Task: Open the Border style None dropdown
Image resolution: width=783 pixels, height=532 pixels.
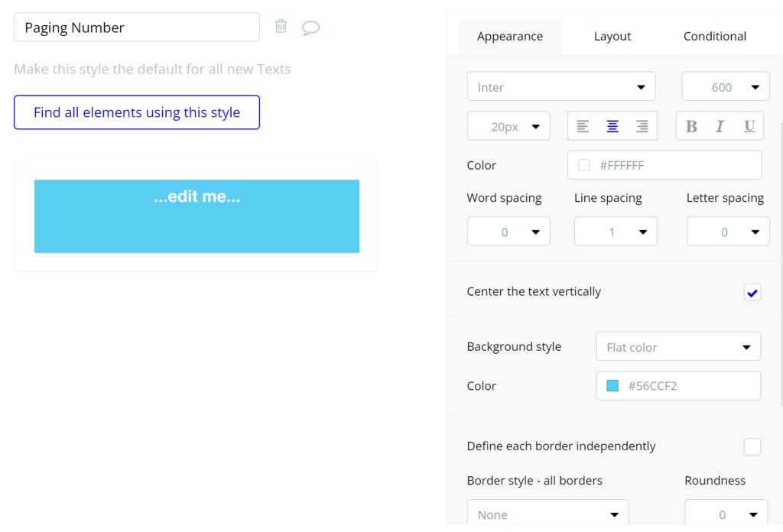Action: (x=547, y=513)
